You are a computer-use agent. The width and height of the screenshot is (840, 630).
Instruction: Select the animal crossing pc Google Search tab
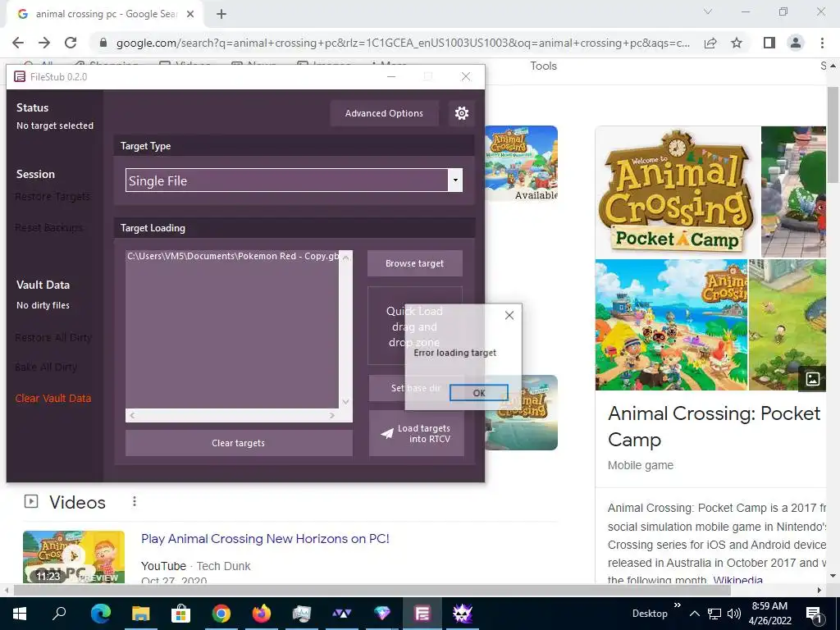tap(106, 14)
